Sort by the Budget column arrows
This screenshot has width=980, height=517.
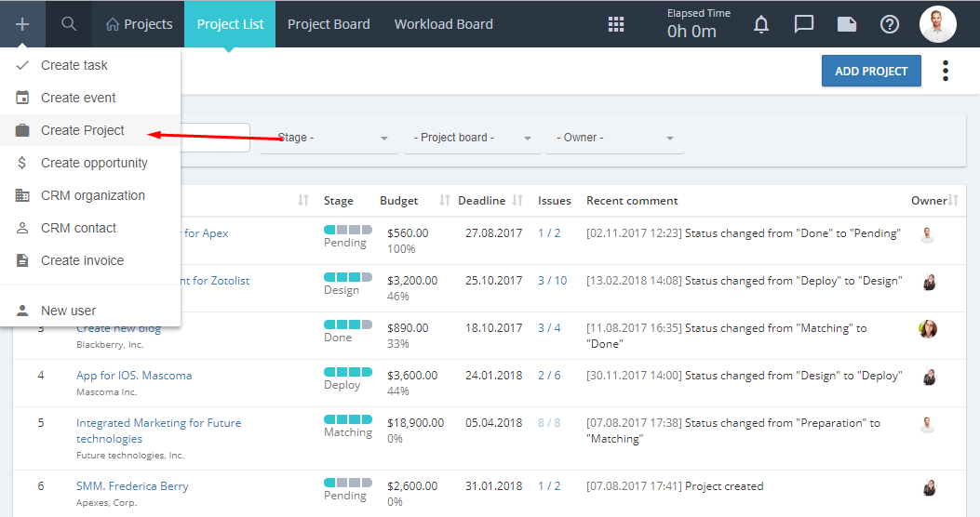pyautogui.click(x=444, y=200)
